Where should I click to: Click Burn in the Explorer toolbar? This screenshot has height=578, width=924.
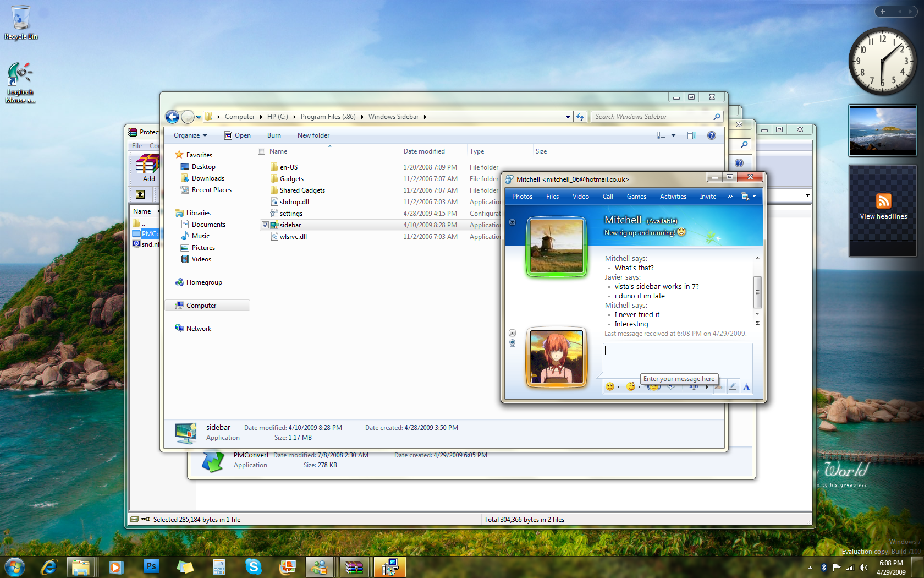pyautogui.click(x=274, y=135)
